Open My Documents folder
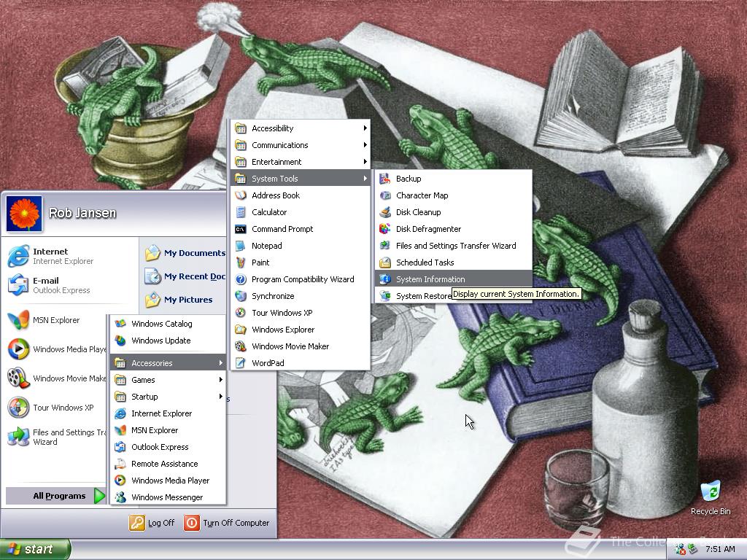The height and width of the screenshot is (560, 747). (185, 253)
